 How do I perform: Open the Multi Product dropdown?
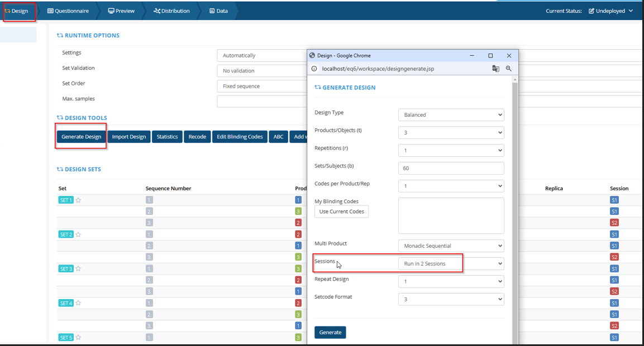pyautogui.click(x=451, y=246)
